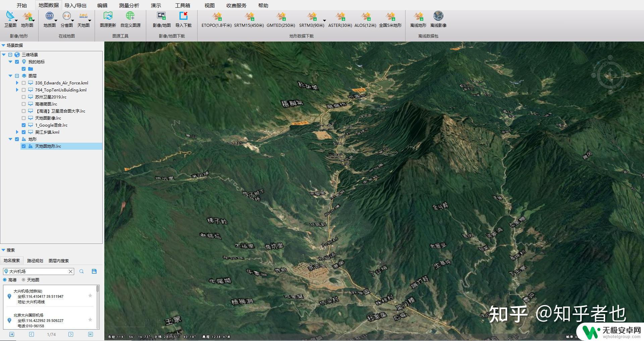Collapse the 场景数据 panel
Image resolution: width=644 pixels, height=341 pixels.
(x=3, y=45)
